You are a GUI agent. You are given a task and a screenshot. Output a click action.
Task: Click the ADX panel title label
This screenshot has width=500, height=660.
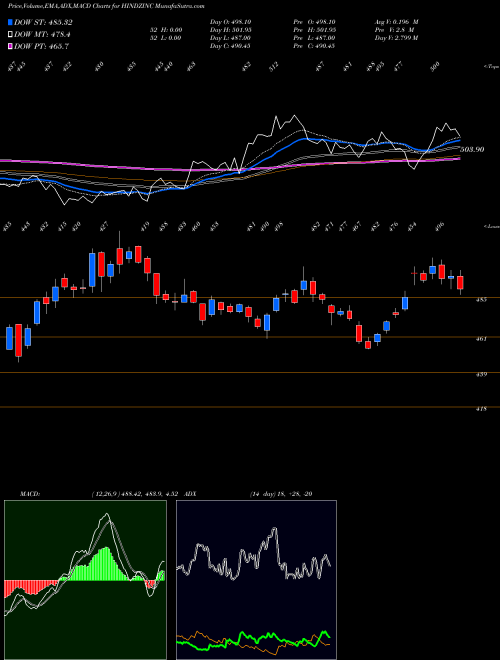[190, 494]
